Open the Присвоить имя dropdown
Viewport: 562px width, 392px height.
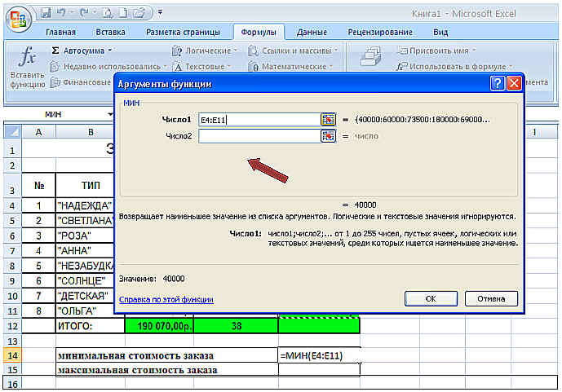(x=436, y=51)
